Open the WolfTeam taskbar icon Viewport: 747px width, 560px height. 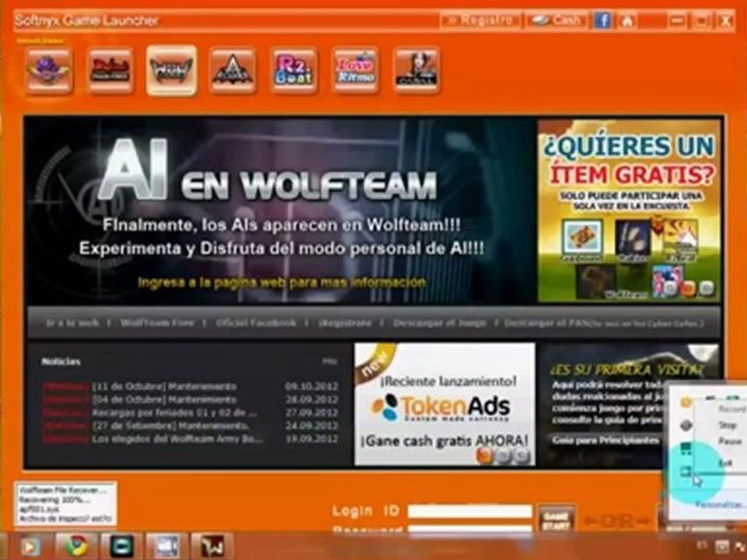tap(212, 547)
